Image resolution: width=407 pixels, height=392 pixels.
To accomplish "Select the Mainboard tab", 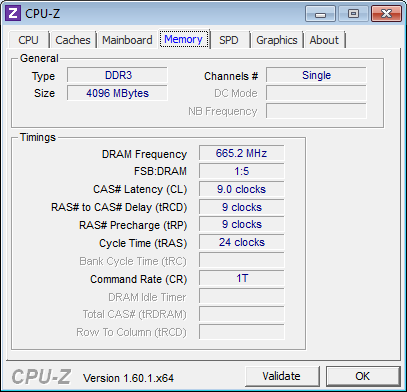I will 127,40.
